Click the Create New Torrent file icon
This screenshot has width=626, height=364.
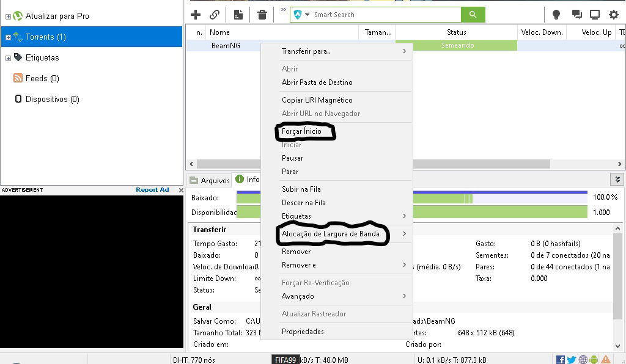pos(238,15)
